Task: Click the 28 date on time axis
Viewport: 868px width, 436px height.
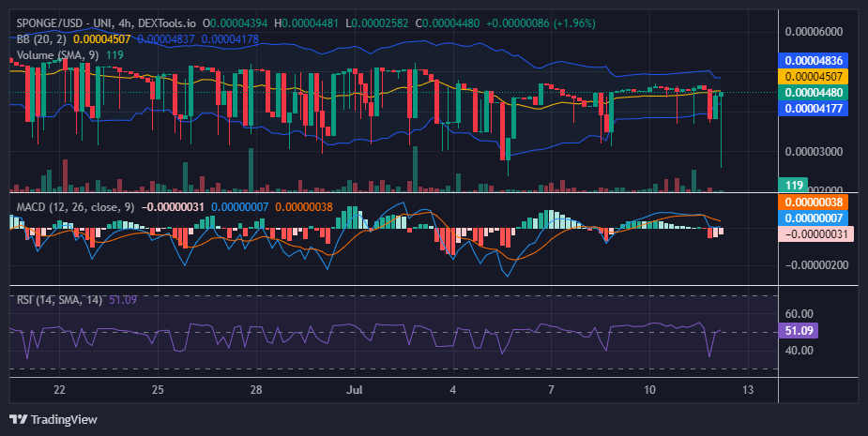Action: click(x=256, y=389)
